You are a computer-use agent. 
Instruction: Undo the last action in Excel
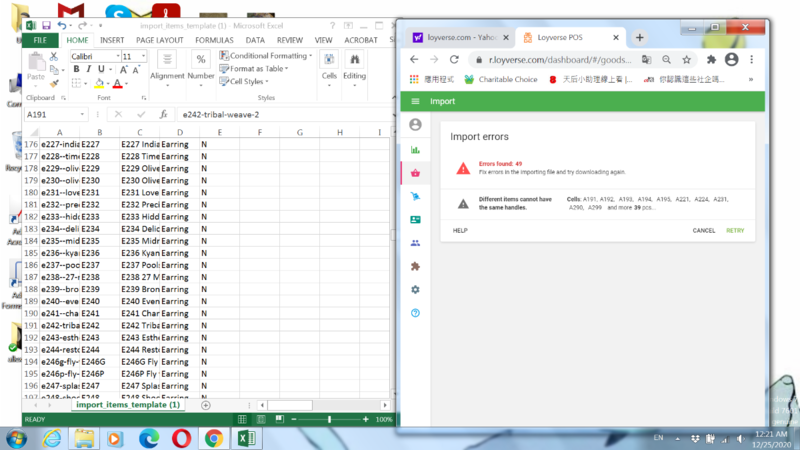62,26
